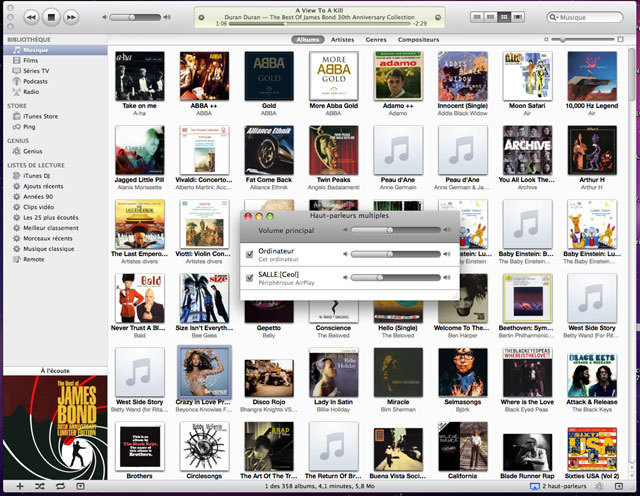This screenshot has width=640, height=496.
Task: Adjust the main iTunes volume slider
Action: point(135,17)
